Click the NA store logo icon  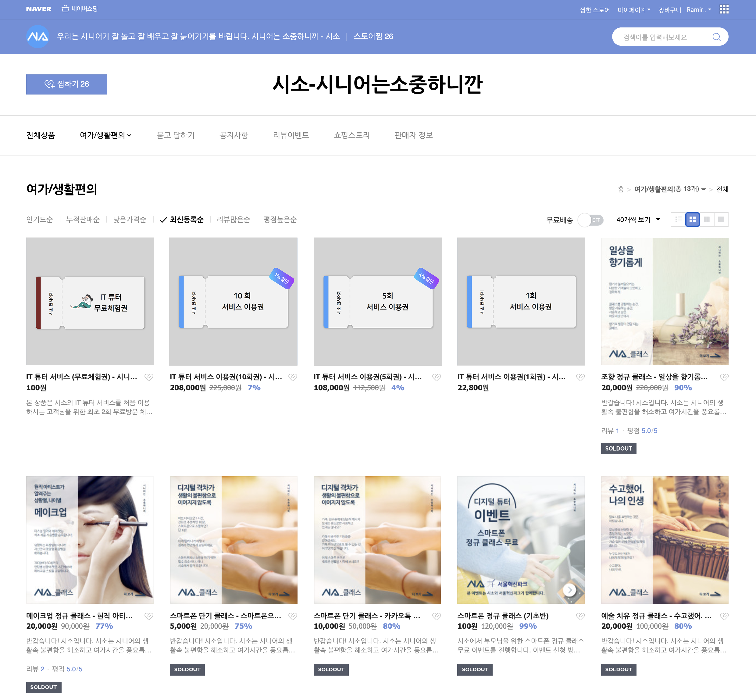click(37, 37)
